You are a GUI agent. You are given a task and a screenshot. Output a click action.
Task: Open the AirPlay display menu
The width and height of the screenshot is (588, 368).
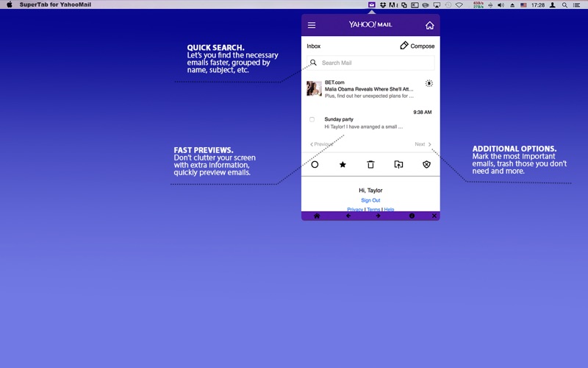tap(437, 5)
